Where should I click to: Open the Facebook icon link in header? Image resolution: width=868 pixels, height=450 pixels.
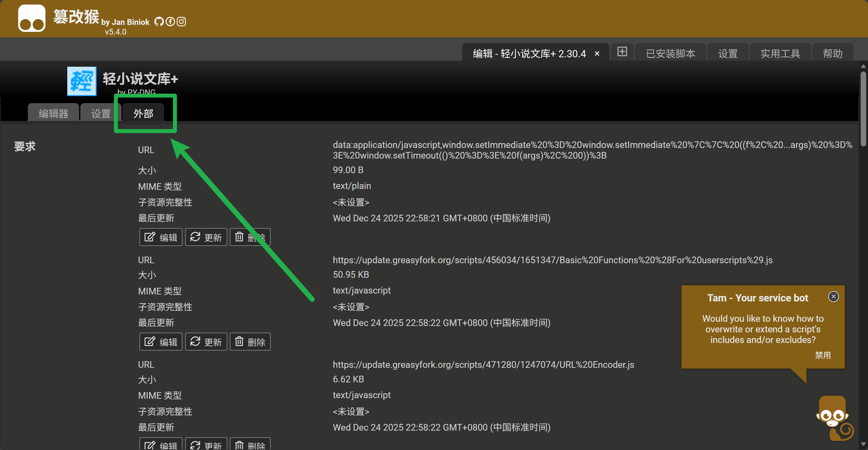coord(170,22)
